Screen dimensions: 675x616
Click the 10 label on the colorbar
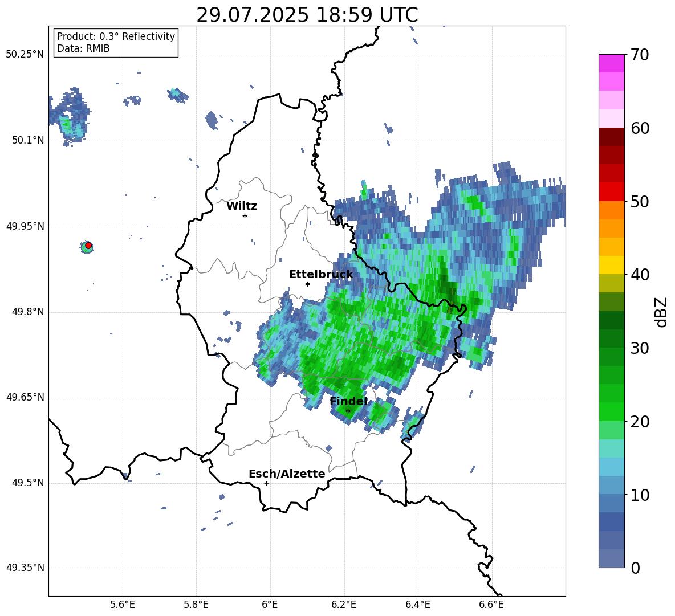(640, 495)
